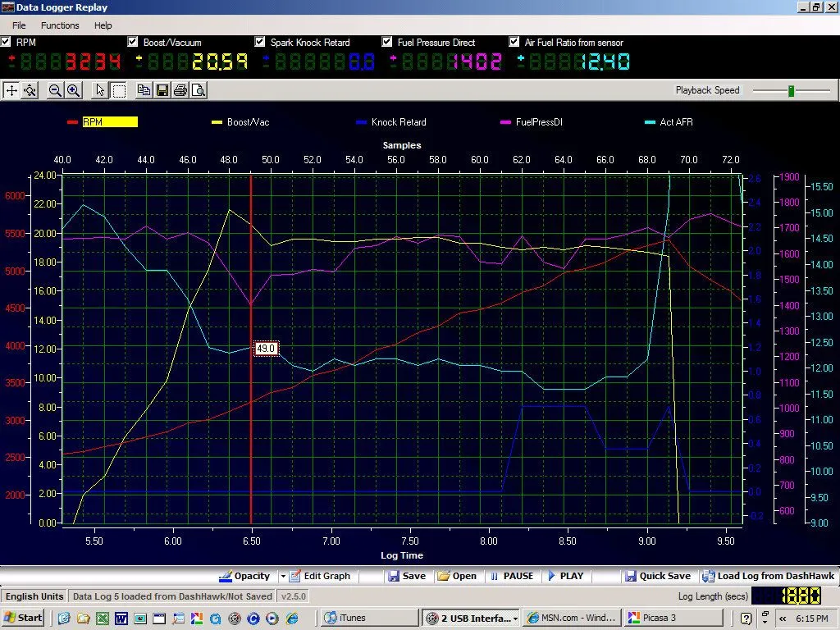Open the Functions menu

pyautogui.click(x=60, y=25)
